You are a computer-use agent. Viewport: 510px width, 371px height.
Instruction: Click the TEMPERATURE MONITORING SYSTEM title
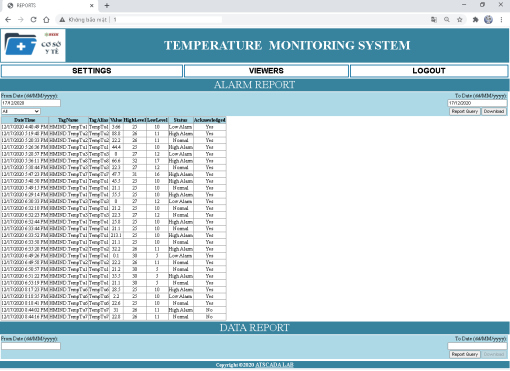[x=287, y=45]
